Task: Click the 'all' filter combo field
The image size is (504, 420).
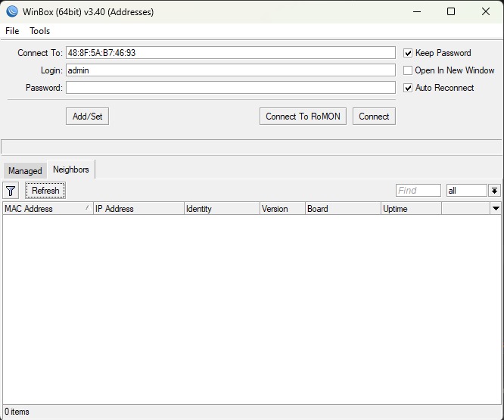Action: click(x=467, y=191)
